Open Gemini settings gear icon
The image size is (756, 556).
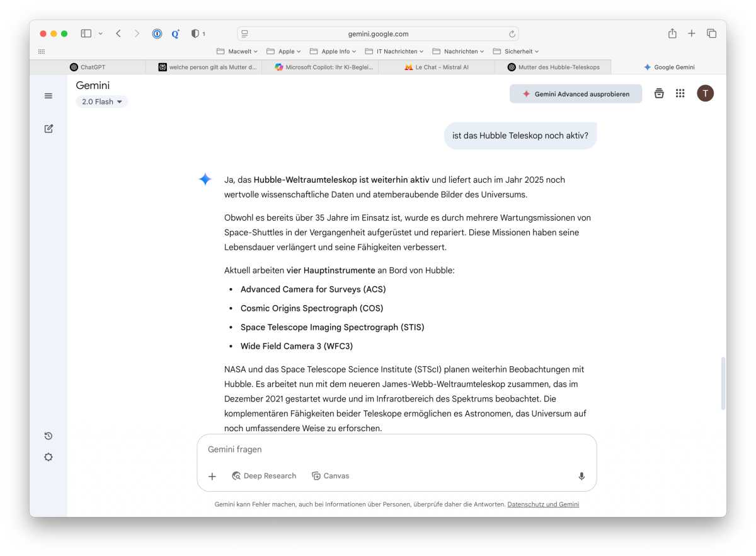[49, 457]
